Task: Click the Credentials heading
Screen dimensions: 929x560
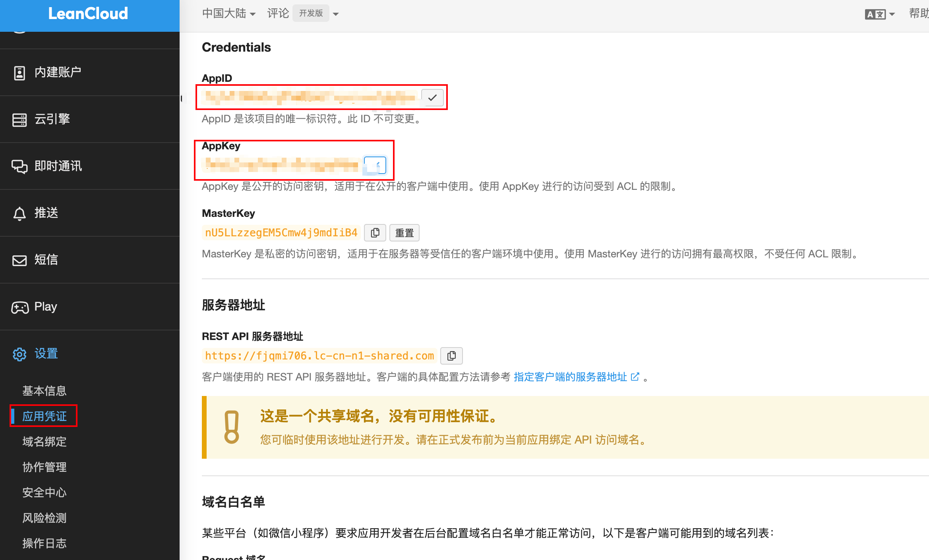Action: pyautogui.click(x=236, y=47)
